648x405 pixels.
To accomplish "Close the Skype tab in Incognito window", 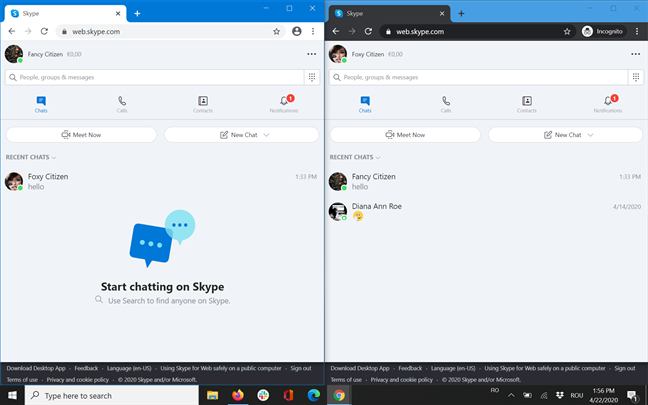I will point(442,14).
